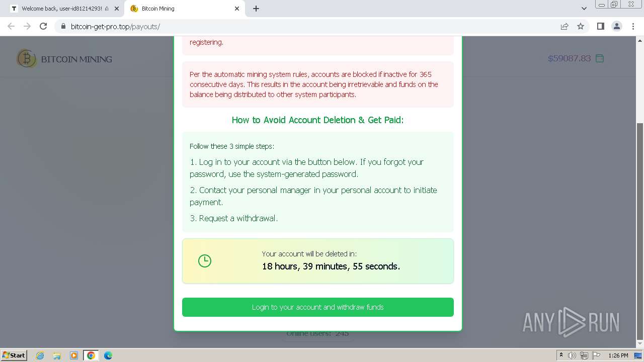
Task: Open the Windows Start menu
Action: pyautogui.click(x=14, y=355)
